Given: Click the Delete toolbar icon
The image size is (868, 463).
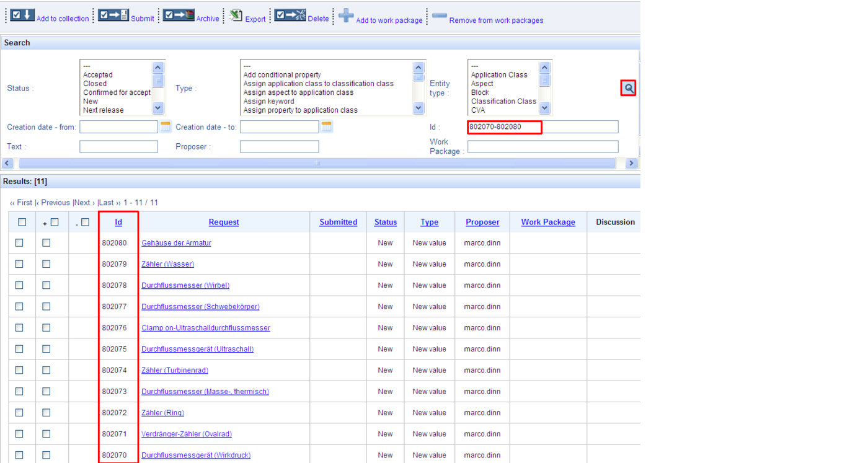Looking at the screenshot, I should click(290, 15).
